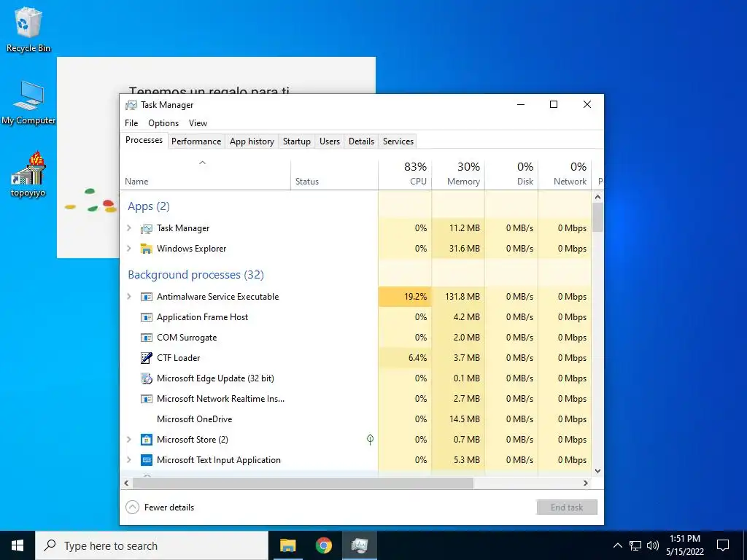Select the Processes tab
The height and width of the screenshot is (560, 747).
(x=144, y=141)
